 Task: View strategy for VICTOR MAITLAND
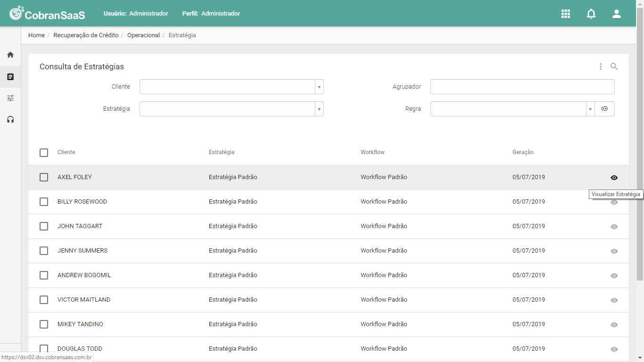614,300
